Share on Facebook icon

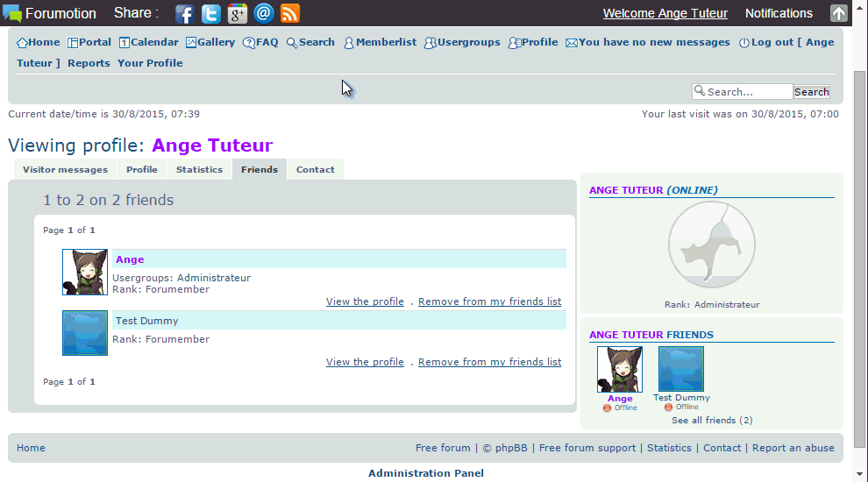(x=184, y=13)
